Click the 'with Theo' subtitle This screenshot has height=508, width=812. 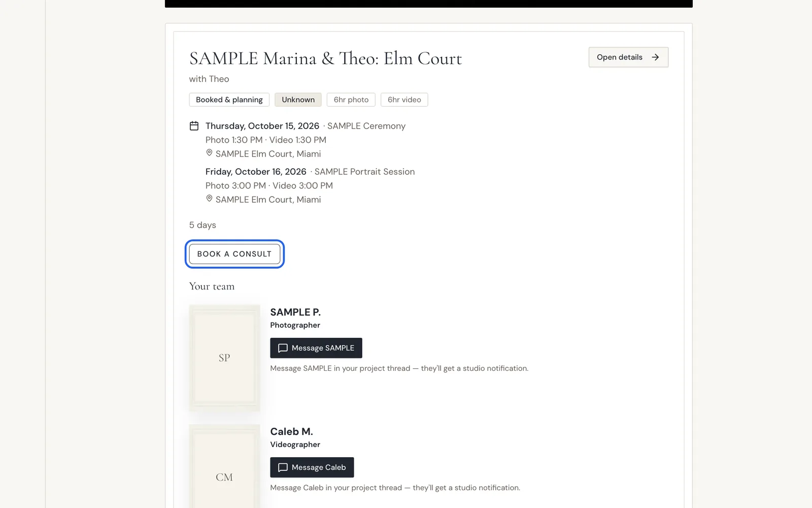pyautogui.click(x=209, y=79)
